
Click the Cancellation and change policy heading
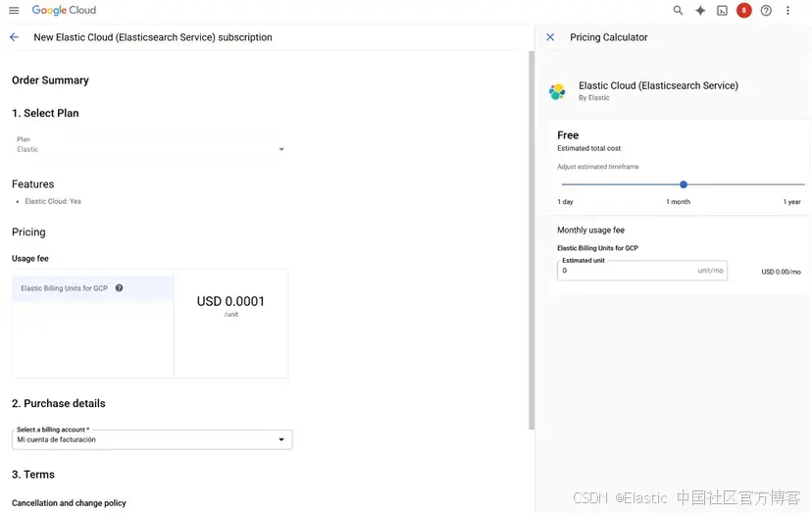[69, 503]
